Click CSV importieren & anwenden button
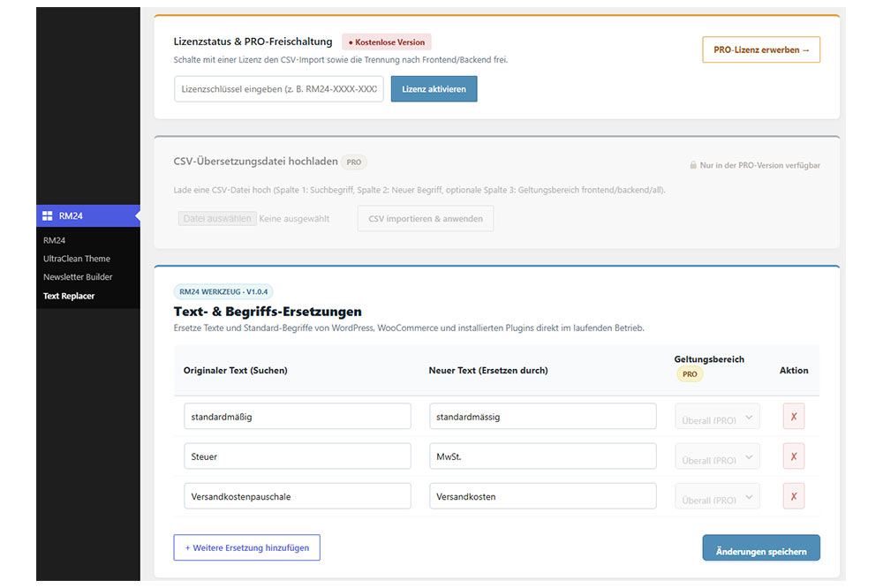This screenshot has height=588, width=883. (426, 219)
